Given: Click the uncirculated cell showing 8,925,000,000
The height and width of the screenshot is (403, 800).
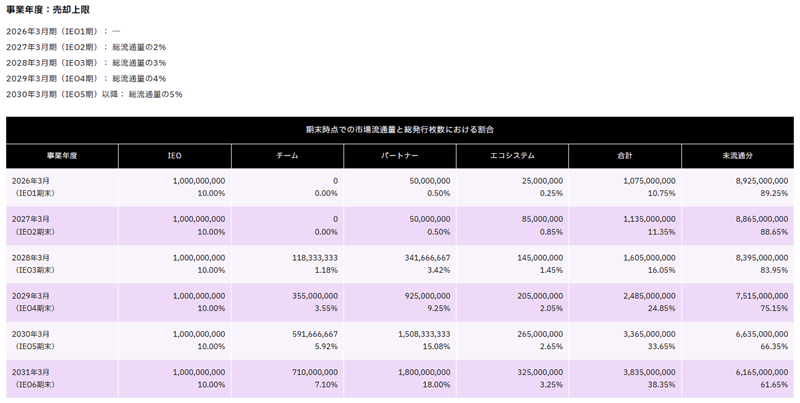Looking at the screenshot, I should 760,181.
